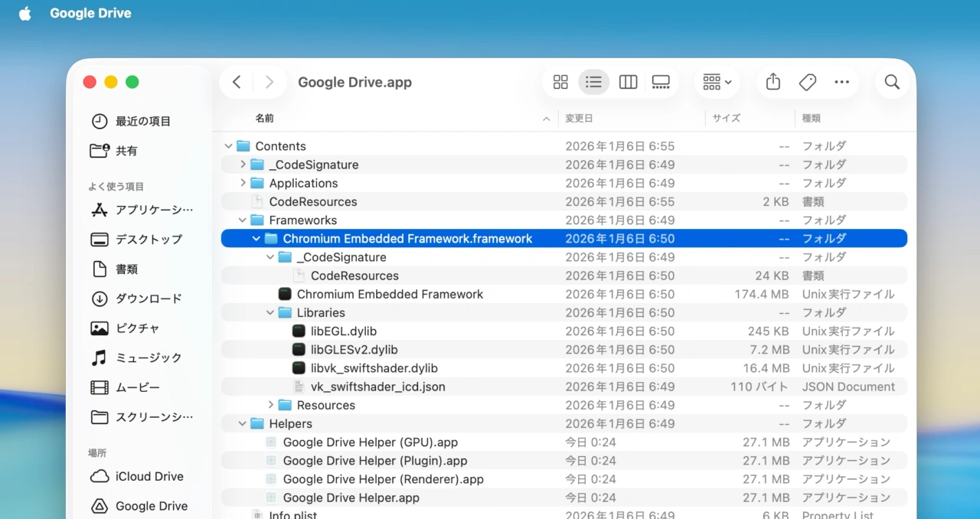Screen dimensions: 980x519
Task: Select the list view icon
Action: 594,82
